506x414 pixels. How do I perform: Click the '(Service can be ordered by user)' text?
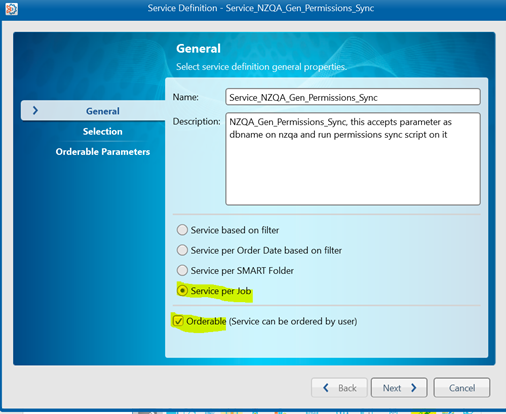pos(293,321)
